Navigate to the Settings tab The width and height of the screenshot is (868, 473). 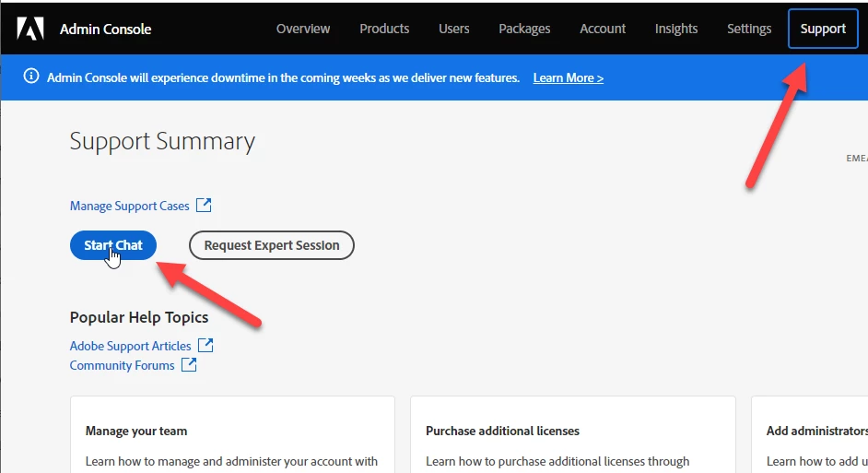[x=749, y=29]
